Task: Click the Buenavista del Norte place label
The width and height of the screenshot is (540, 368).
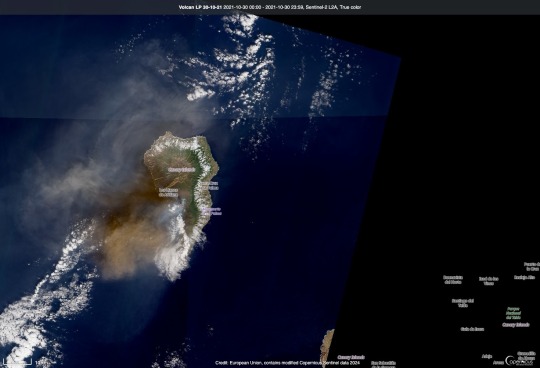Action: coord(453,280)
